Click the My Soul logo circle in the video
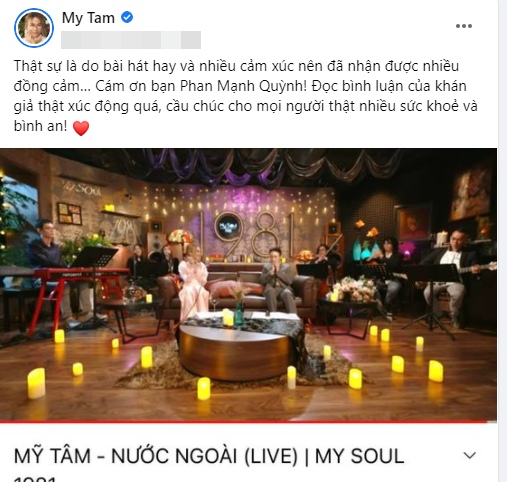 [228, 227]
